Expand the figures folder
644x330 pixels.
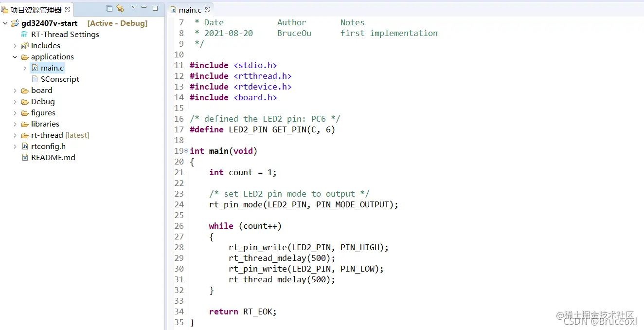[x=15, y=113]
